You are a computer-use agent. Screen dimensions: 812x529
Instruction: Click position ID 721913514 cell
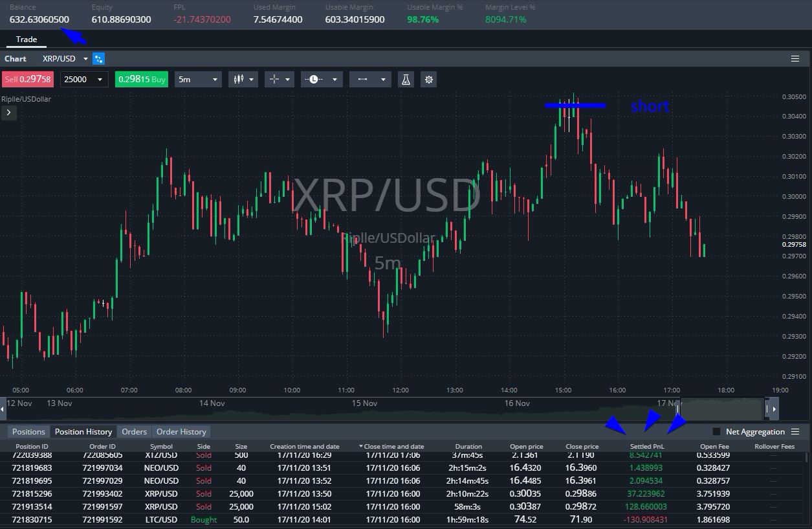[32, 506]
